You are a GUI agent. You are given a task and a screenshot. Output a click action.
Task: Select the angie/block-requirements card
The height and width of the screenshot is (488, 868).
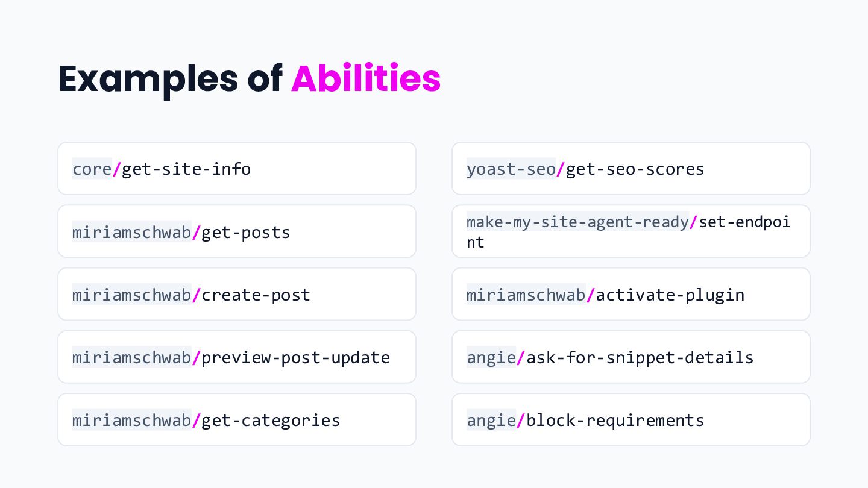pos(631,420)
